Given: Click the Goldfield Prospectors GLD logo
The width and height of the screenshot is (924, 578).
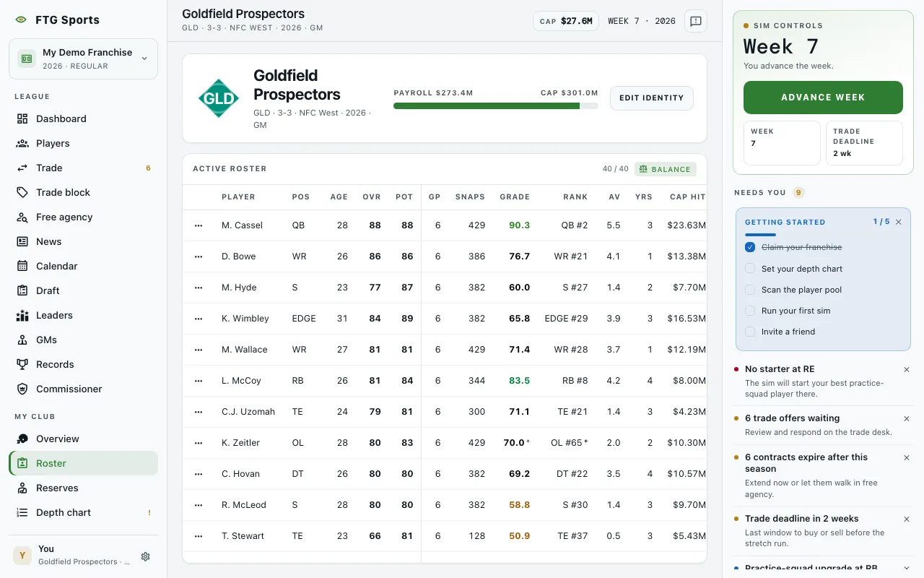Looking at the screenshot, I should (x=219, y=98).
